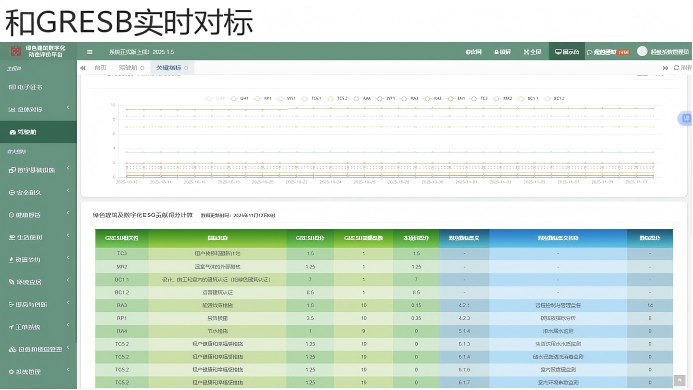Close the 关键指标 tab via its circle icon
The height and width of the screenshot is (390, 693).
click(186, 68)
